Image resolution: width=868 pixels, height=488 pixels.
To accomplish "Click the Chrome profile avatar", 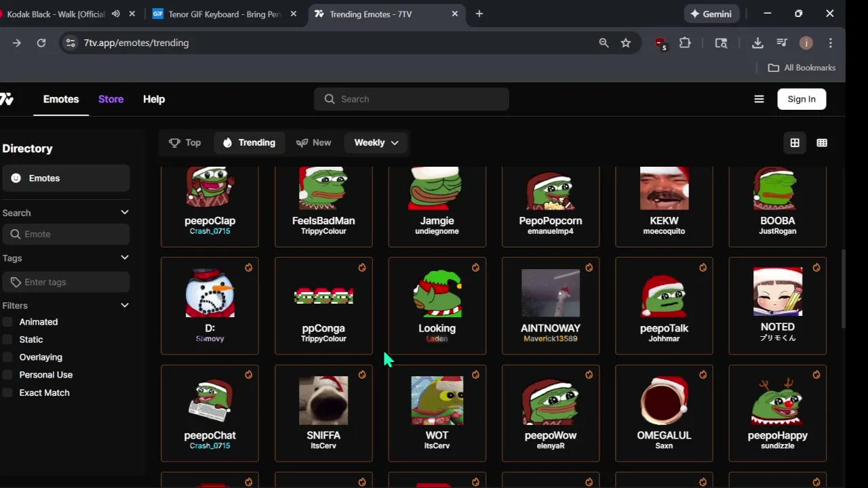I will pos(806,43).
